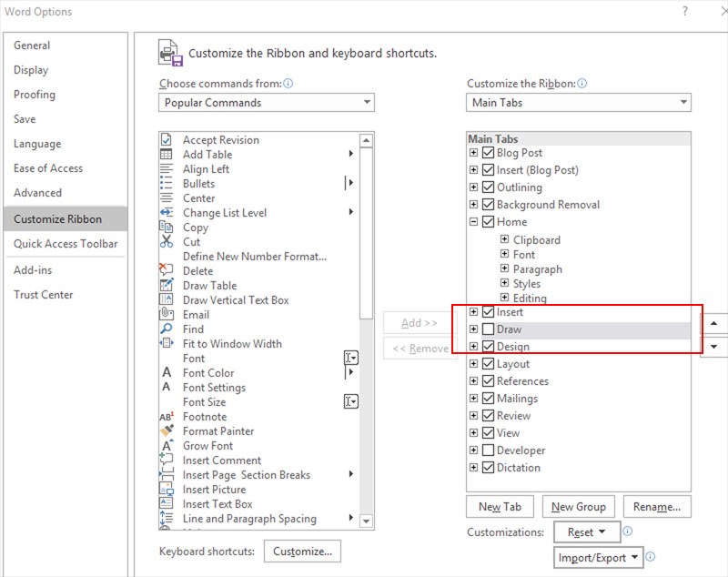Viewport: 728px width, 577px height.
Task: Open the Customize the Ribbon dropdown
Action: coord(578,103)
